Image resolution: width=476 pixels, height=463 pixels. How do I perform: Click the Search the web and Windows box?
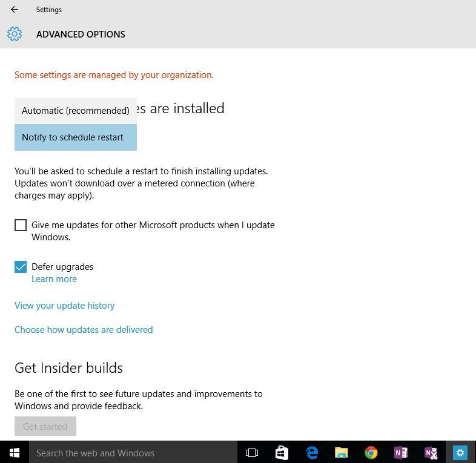tap(133, 453)
